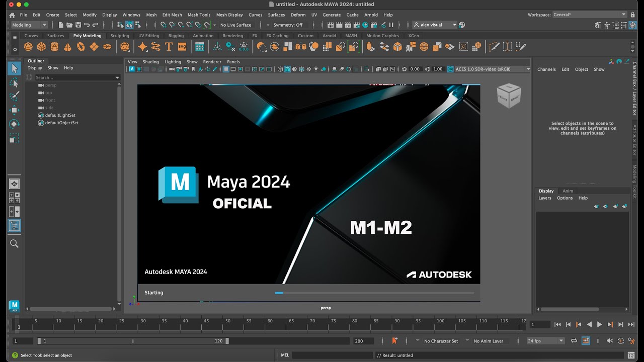The width and height of the screenshot is (644, 362).
Task: Create a polygon cylinder from the shelf
Action: tap(54, 47)
